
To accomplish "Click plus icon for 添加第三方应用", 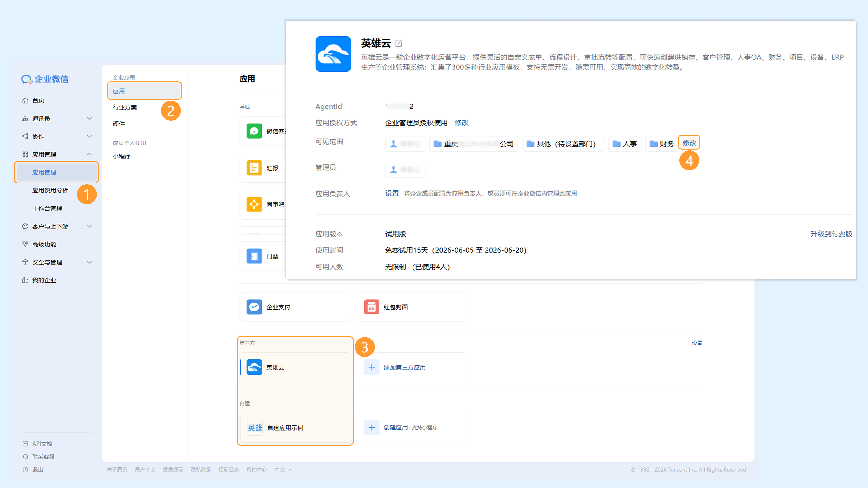I will (372, 367).
